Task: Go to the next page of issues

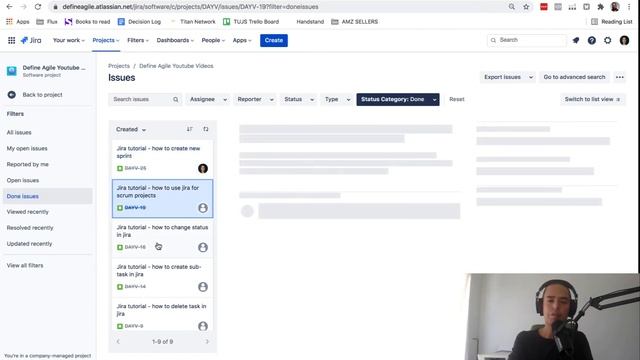Action: [x=207, y=342]
